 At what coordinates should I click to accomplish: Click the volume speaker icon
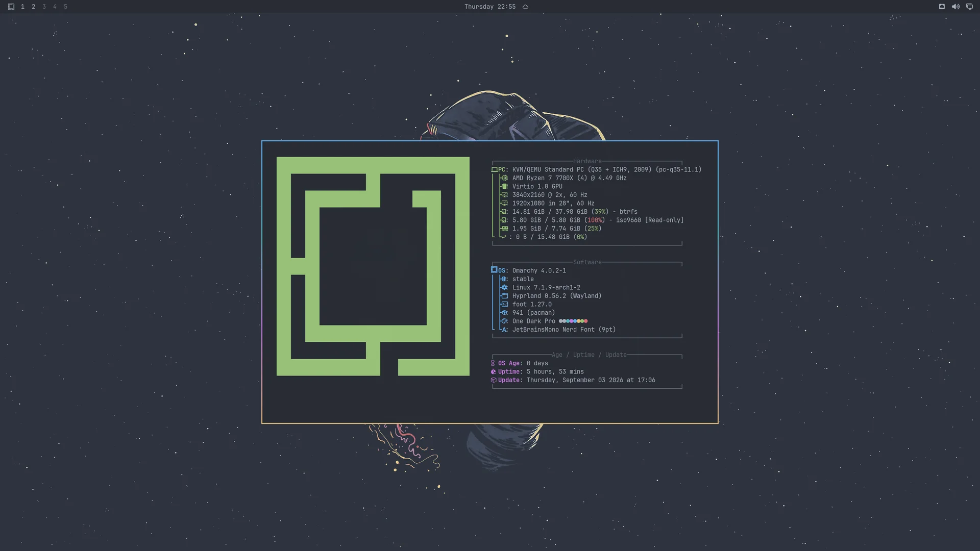pyautogui.click(x=955, y=7)
